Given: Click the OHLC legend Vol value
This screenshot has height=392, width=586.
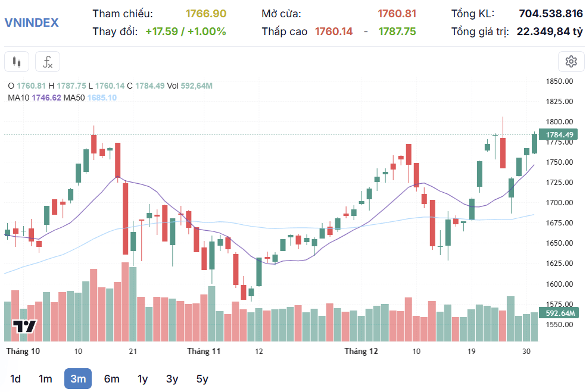Looking at the screenshot, I should [197, 86].
